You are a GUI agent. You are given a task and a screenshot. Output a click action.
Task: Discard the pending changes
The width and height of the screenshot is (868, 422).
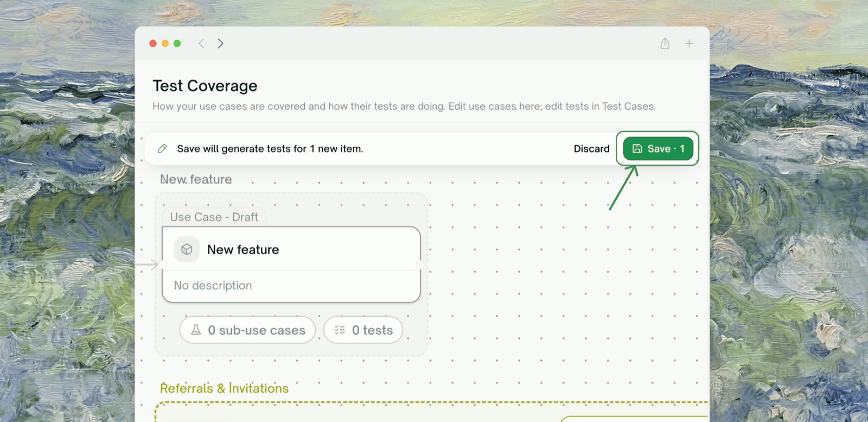591,149
